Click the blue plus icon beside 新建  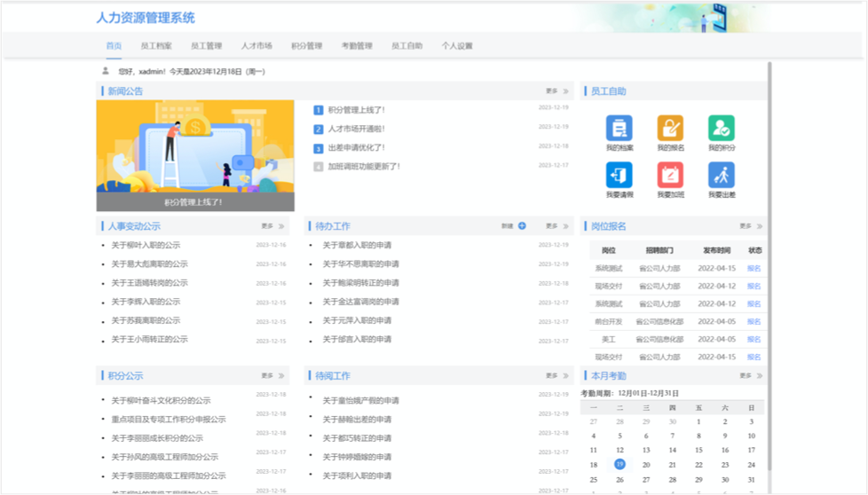522,226
